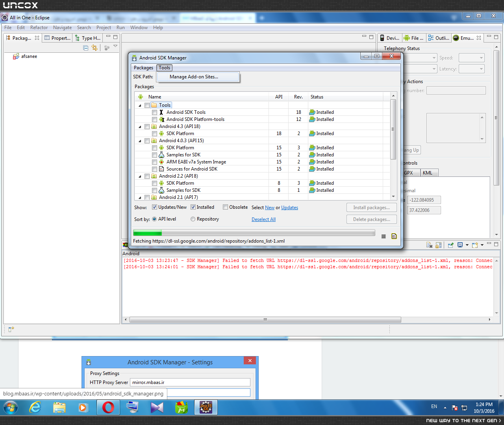Click the Windows Start orb
Screen dimensions: 504x425
tap(10, 408)
